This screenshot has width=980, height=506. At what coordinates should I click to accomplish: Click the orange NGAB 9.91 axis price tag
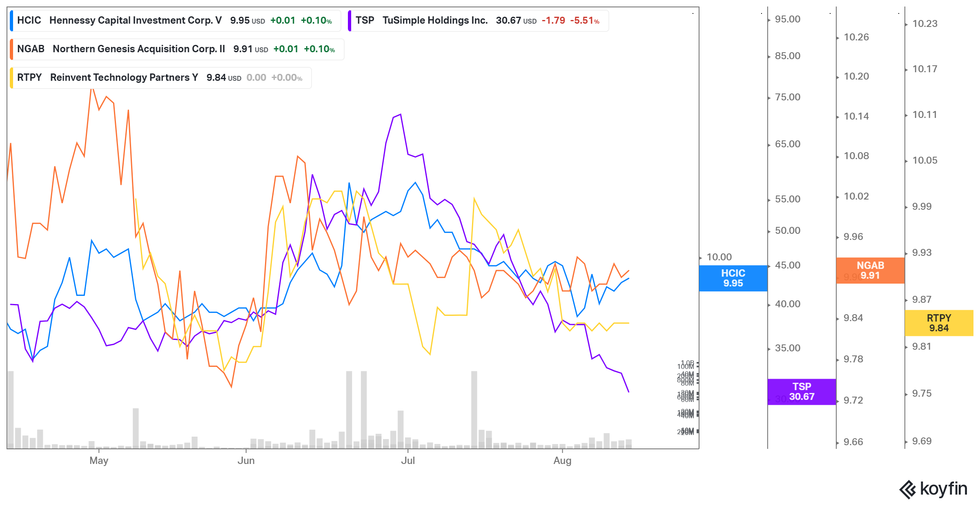tap(871, 271)
